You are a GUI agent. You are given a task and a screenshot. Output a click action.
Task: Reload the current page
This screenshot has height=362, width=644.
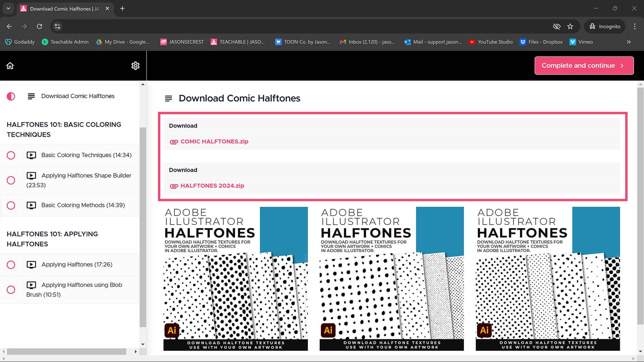(x=39, y=26)
